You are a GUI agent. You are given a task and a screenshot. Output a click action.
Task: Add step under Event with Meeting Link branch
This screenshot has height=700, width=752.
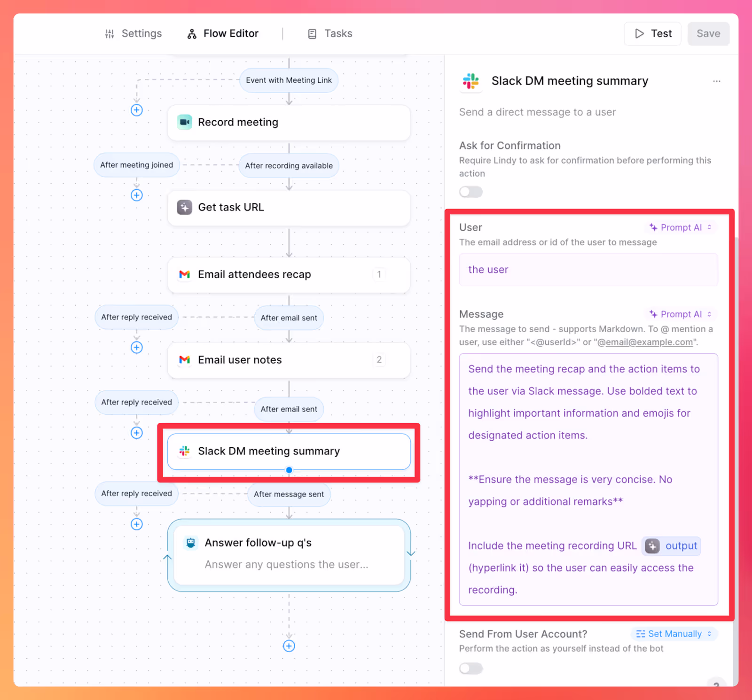coord(137,110)
